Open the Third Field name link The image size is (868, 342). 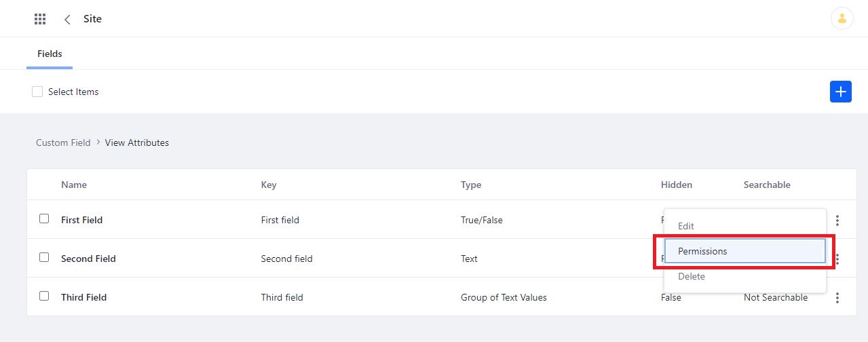click(83, 297)
